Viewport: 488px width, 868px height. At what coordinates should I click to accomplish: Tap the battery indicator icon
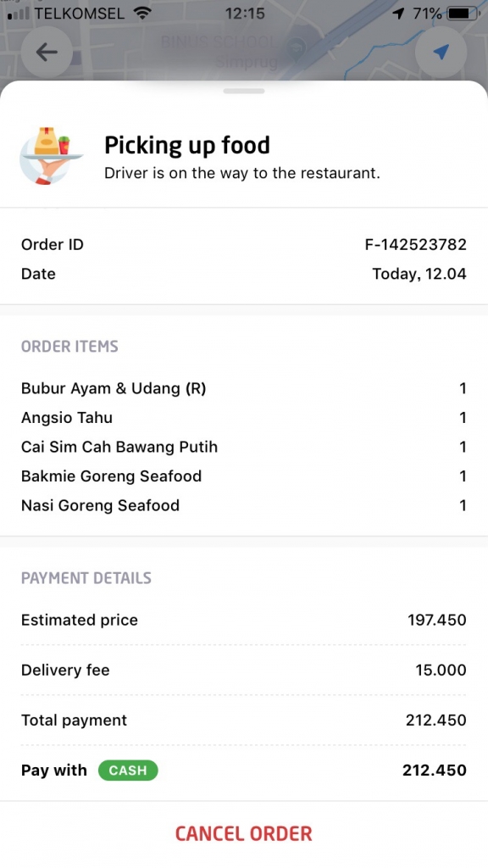[465, 14]
